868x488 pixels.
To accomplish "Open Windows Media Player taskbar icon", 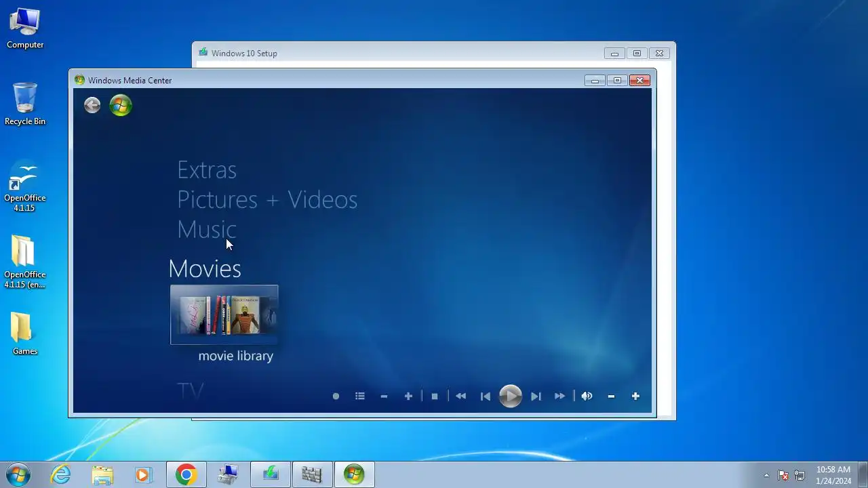I will [x=143, y=474].
